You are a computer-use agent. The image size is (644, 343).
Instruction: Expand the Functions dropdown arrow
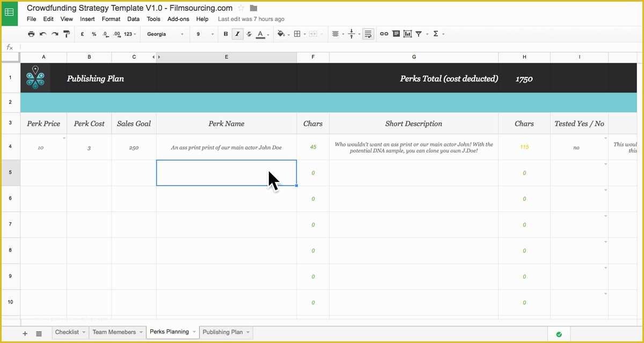[443, 34]
